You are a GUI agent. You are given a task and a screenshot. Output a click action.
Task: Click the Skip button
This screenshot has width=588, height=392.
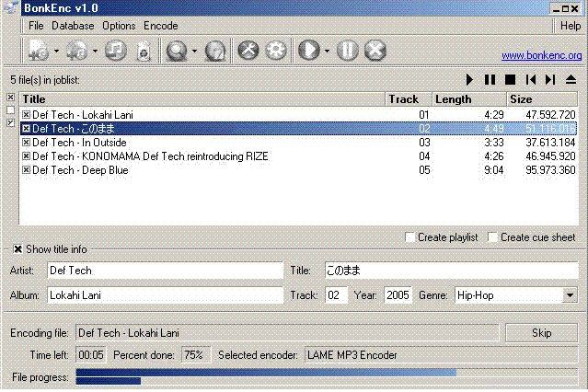tap(541, 333)
